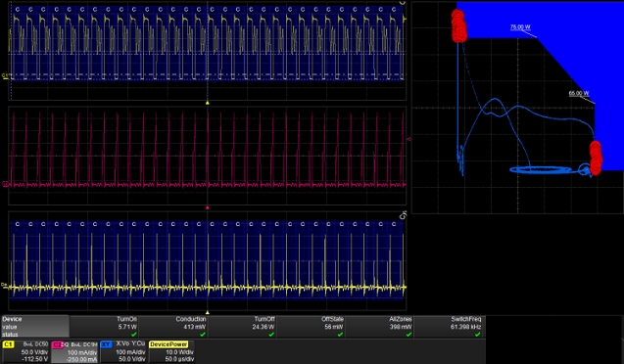
Task: Click the pink trigger marker under C2 grid
Action: point(207,207)
